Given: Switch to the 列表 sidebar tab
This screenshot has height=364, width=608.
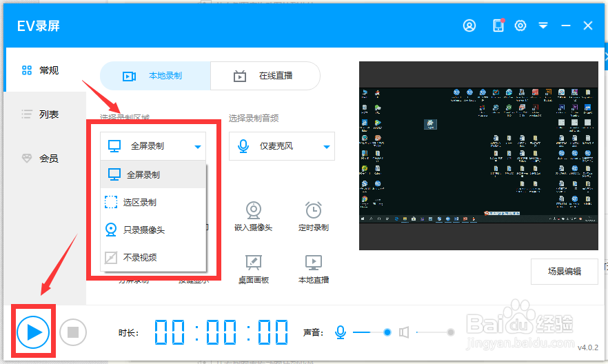Looking at the screenshot, I should click(x=45, y=114).
